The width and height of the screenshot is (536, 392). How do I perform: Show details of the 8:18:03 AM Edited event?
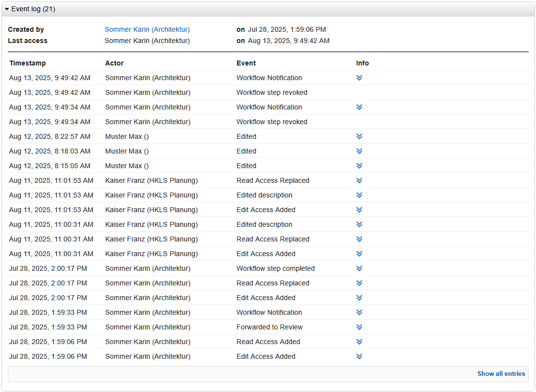click(x=359, y=151)
